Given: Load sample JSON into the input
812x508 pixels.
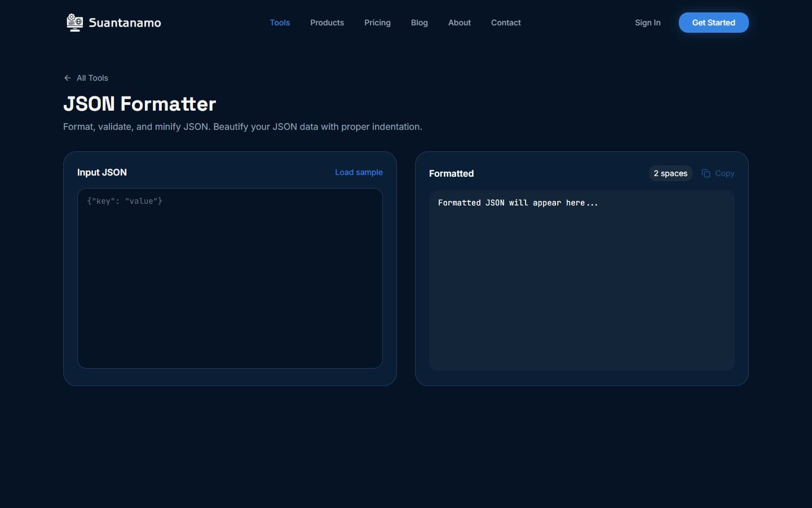Looking at the screenshot, I should coord(359,172).
